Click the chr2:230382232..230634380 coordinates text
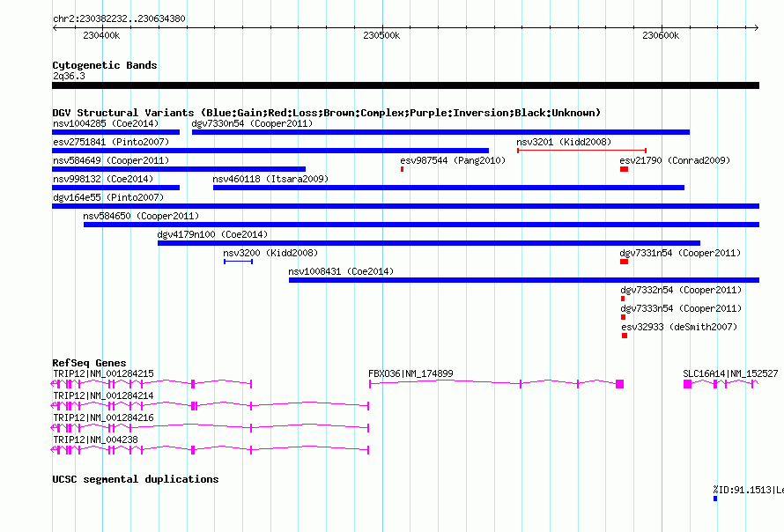Viewport: 784px width, 532px height. 119,18
